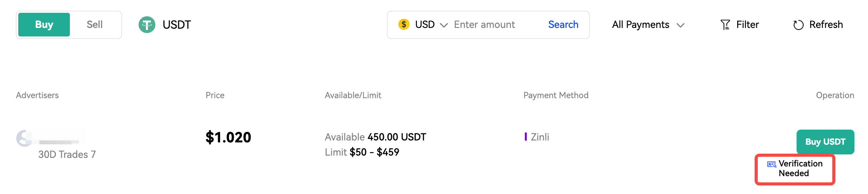Click the advertiser avatar icon
This screenshot has height=194, width=868.
pyautogui.click(x=24, y=138)
